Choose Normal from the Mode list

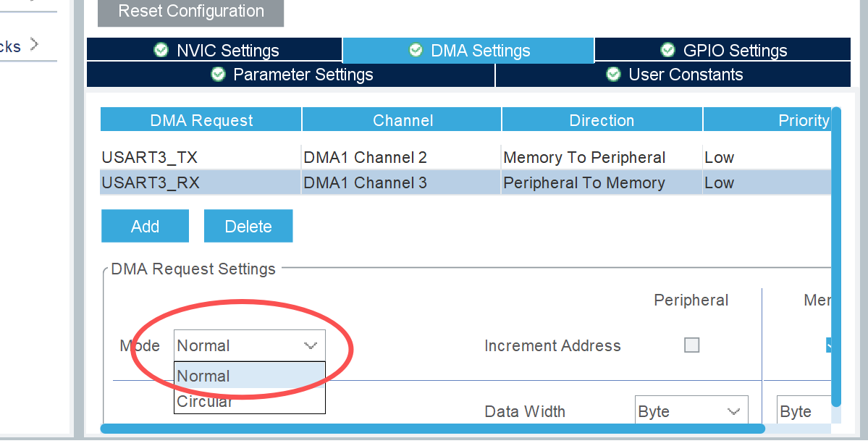coord(250,376)
